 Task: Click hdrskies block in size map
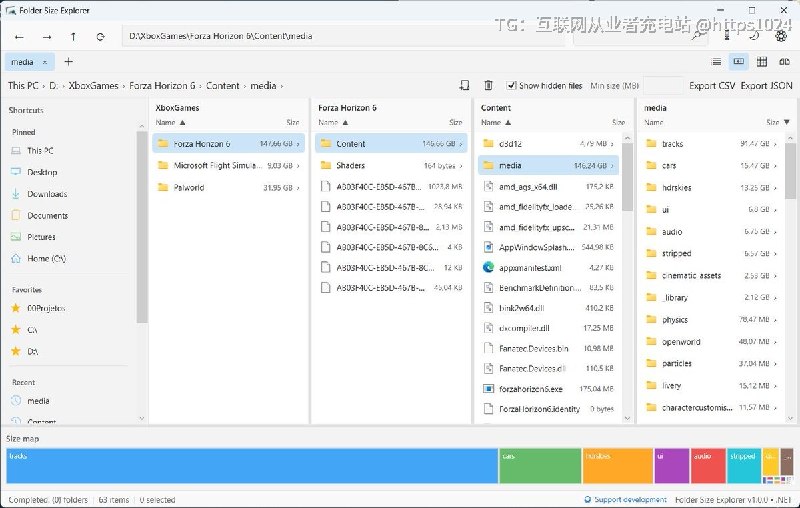(618, 466)
